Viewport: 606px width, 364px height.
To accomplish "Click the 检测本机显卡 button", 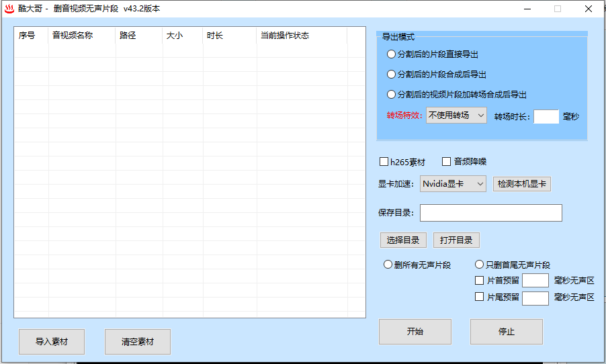I will coord(522,184).
